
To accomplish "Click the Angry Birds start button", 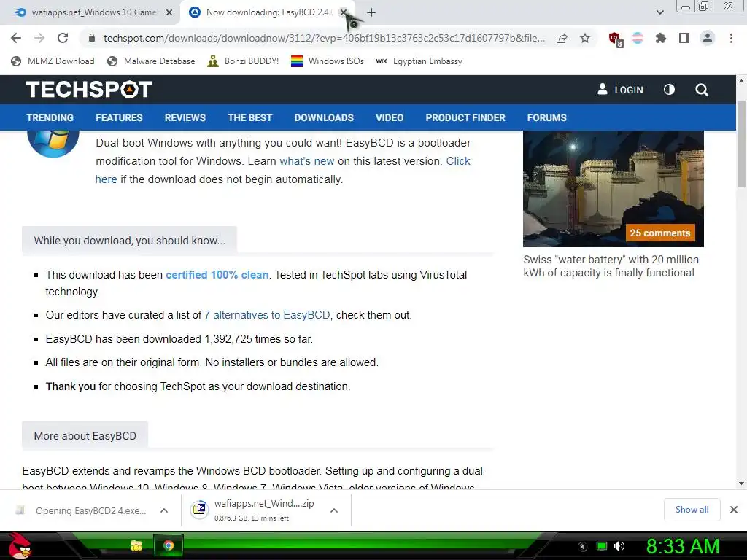I will [20, 545].
